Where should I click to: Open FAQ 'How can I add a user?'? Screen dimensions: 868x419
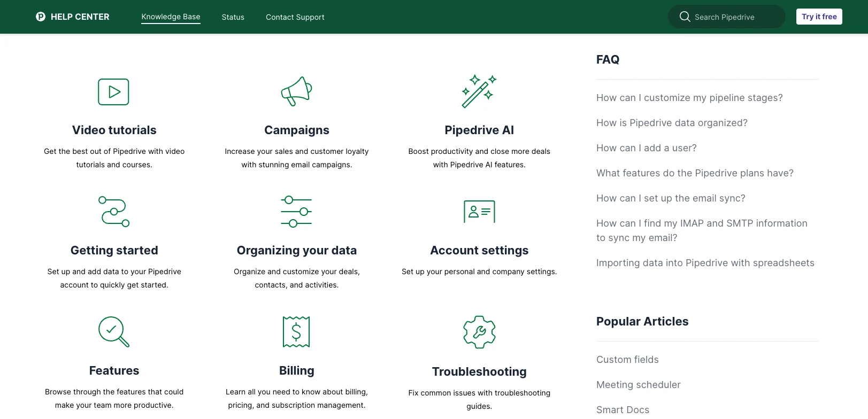pos(647,148)
